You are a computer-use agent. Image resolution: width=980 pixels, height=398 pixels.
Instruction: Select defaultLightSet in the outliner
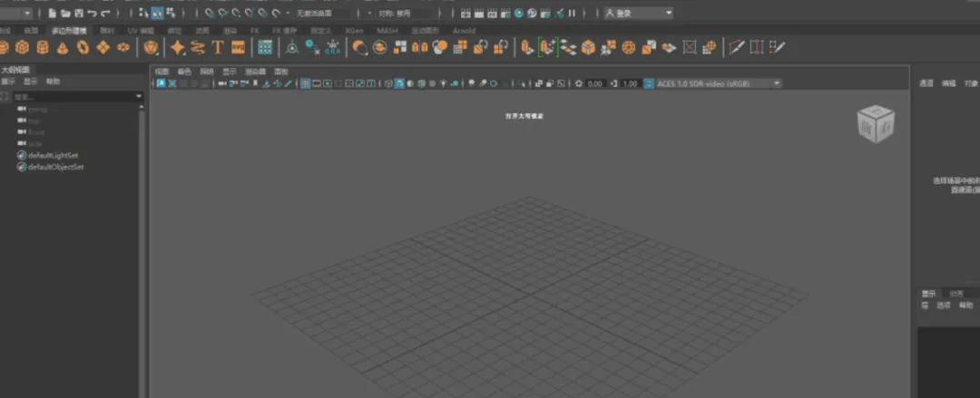[x=53, y=155]
